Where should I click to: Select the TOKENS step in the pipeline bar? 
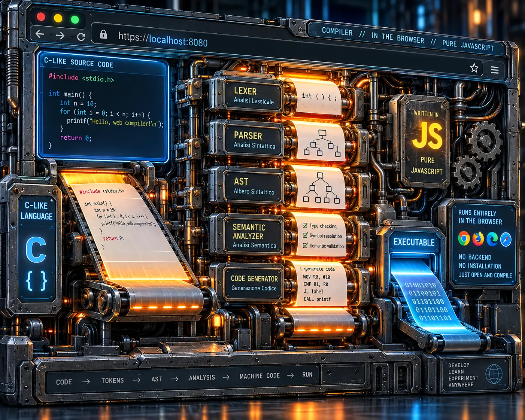click(112, 380)
